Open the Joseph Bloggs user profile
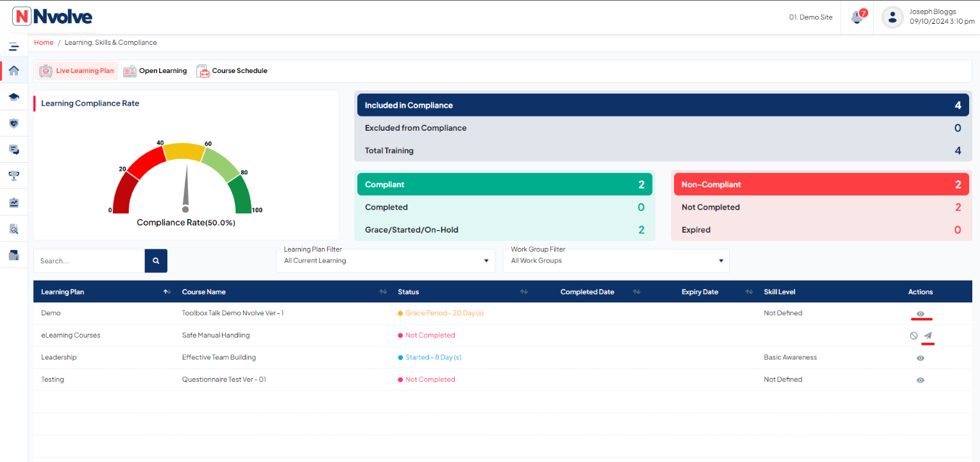This screenshot has height=462, width=980. (x=928, y=17)
